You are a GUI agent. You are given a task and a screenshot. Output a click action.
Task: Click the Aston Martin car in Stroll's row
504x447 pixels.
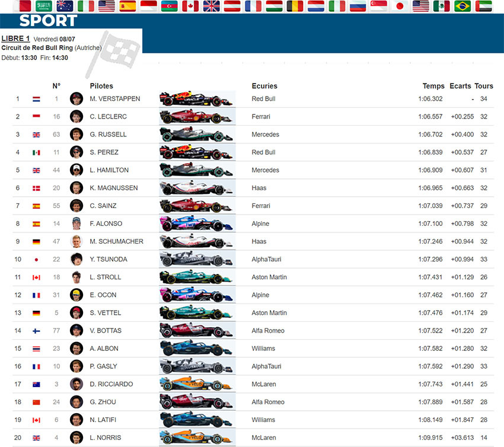pos(197,277)
